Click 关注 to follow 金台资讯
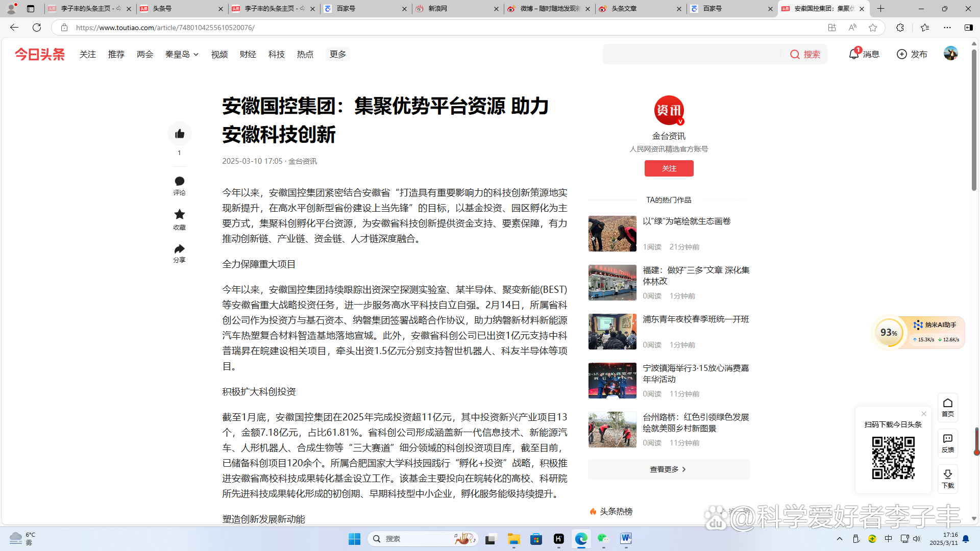This screenshot has width=980, height=551. pyautogui.click(x=669, y=168)
